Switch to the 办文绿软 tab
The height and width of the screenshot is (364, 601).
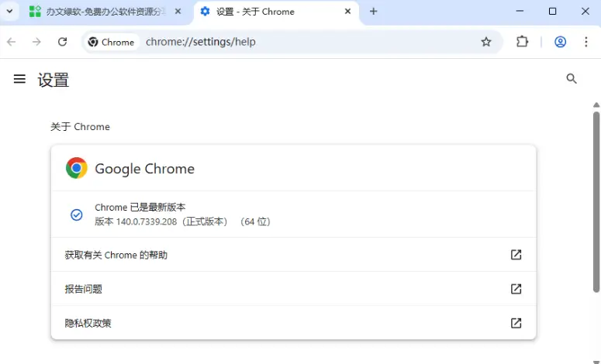pos(104,12)
